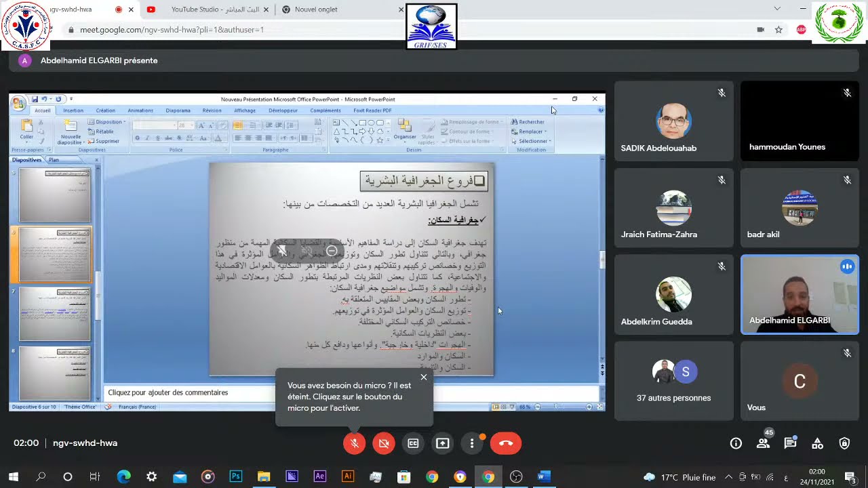Select slide 8 thumbnail
868x488 pixels.
54,373
